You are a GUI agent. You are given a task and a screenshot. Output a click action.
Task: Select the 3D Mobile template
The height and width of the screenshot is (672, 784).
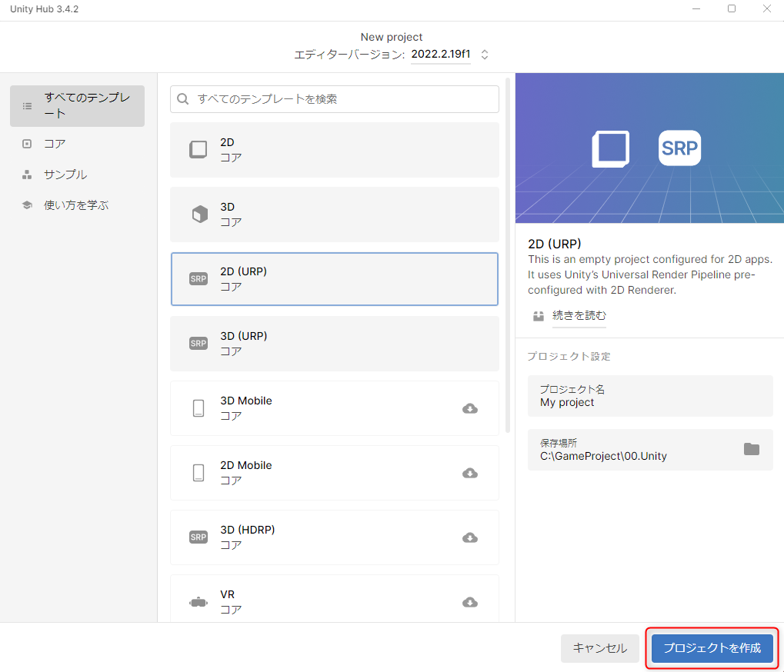335,408
